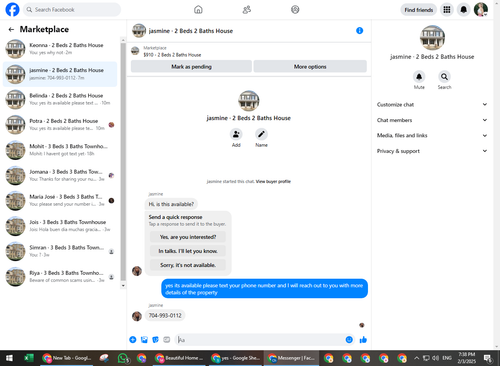Attach a photo file icon
500x366 pixels.
click(144, 340)
